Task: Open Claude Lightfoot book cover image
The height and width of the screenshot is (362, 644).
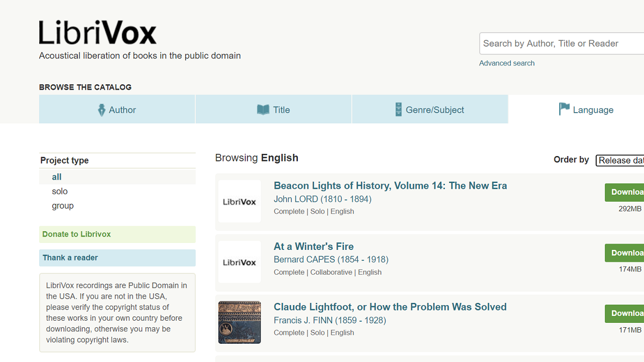Action: [239, 322]
